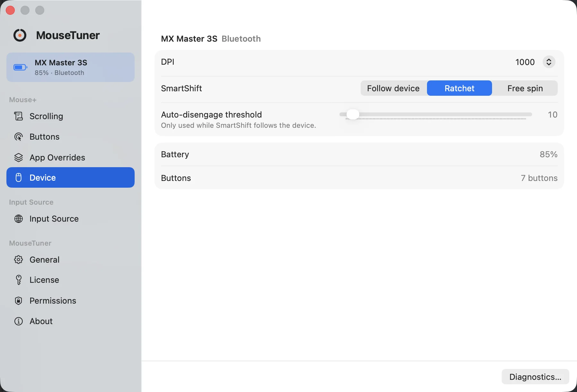Click the Auto-disengage threshold slider track
577x392 pixels.
436,114
